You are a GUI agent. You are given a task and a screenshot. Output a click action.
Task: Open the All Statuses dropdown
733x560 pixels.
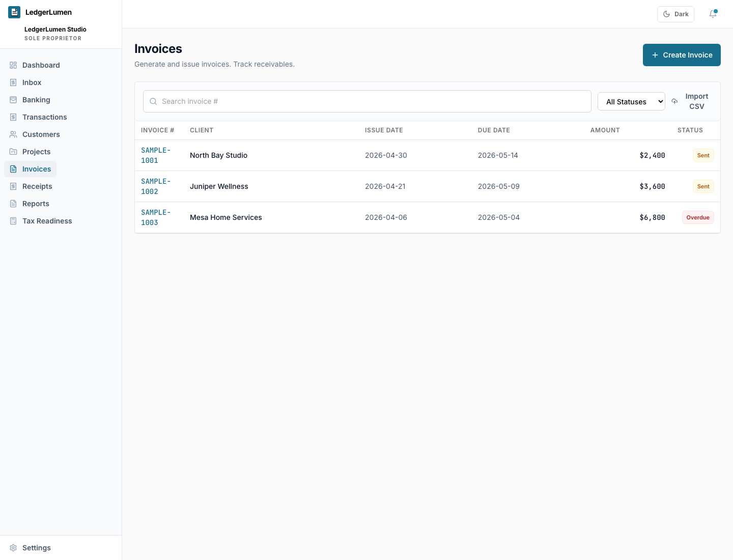point(631,101)
